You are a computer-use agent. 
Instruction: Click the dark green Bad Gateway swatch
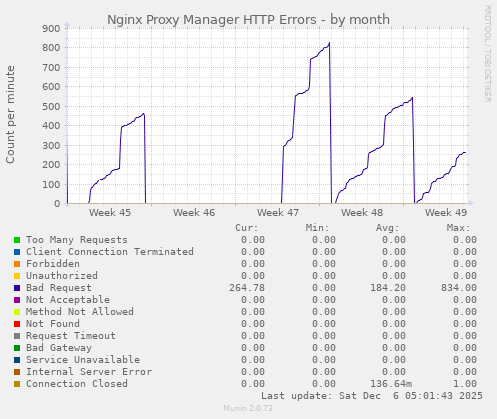click(17, 348)
